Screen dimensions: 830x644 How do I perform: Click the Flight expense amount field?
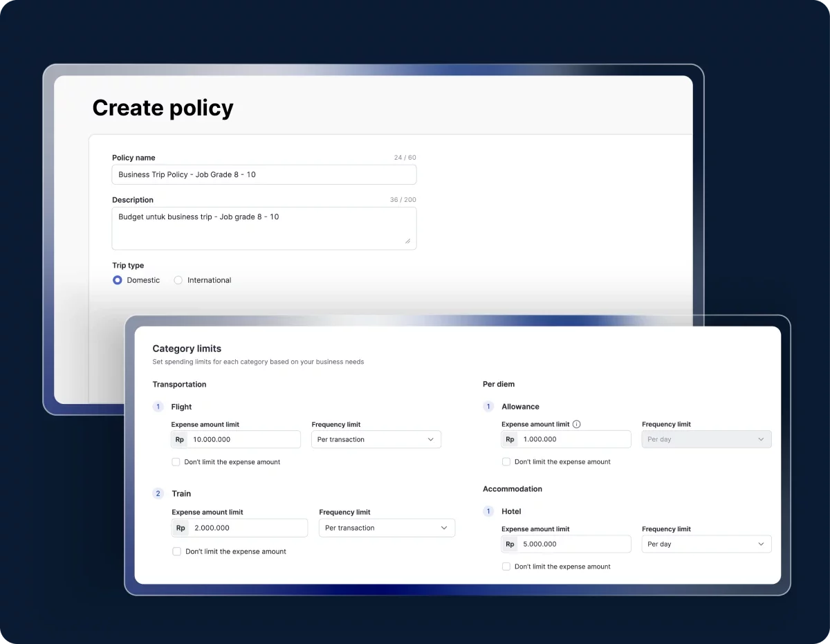pos(243,439)
